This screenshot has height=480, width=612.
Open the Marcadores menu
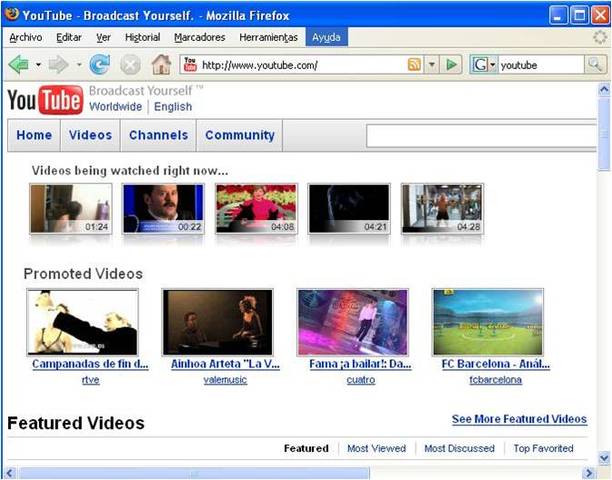(200, 37)
